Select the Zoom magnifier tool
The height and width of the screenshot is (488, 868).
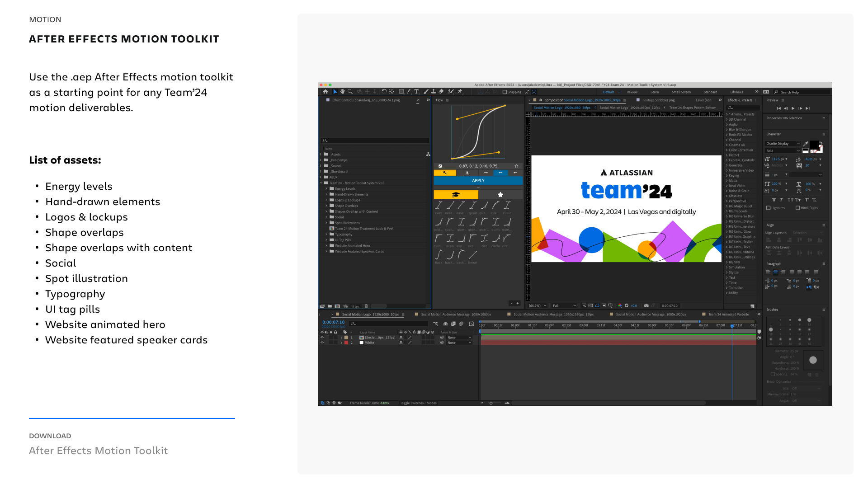click(350, 92)
